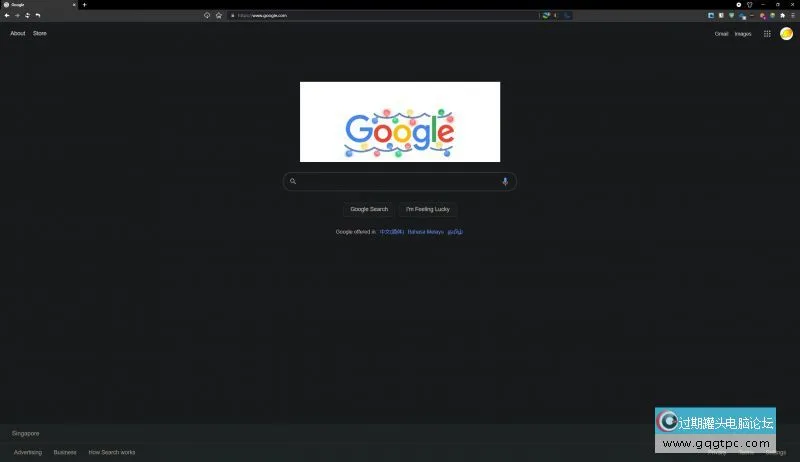This screenshot has width=800, height=462.
Task: Open the extensions puzzle-piece menu
Action: pyautogui.click(x=783, y=15)
